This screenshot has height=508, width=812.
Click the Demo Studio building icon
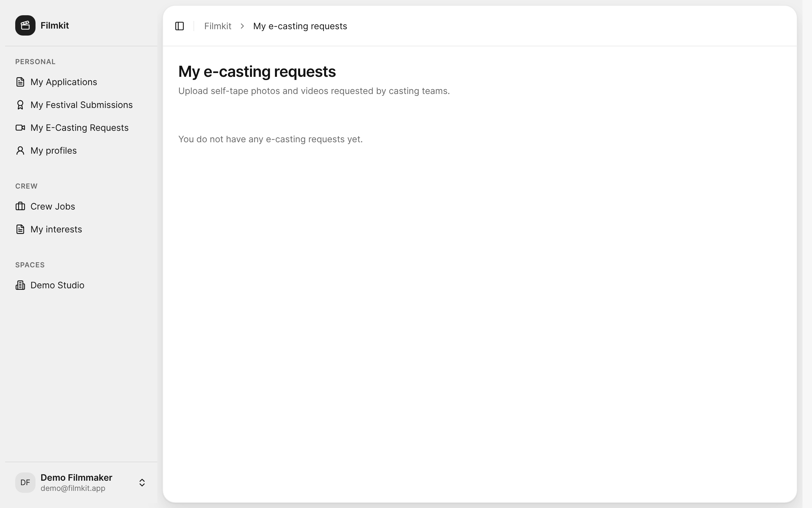[x=20, y=285]
